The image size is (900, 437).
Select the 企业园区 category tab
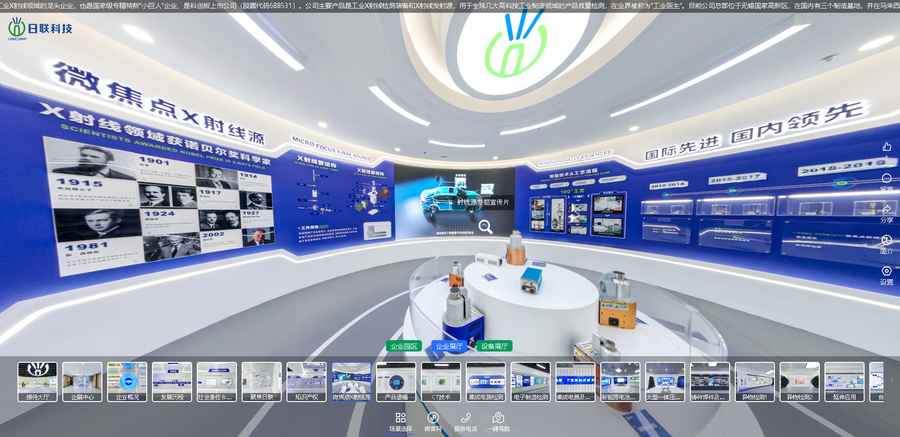(404, 346)
